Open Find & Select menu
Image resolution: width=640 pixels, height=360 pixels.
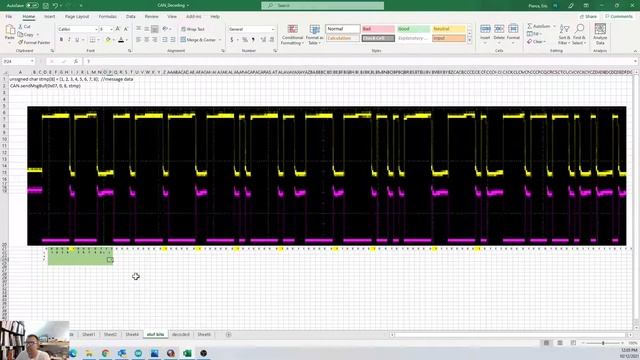579,35
